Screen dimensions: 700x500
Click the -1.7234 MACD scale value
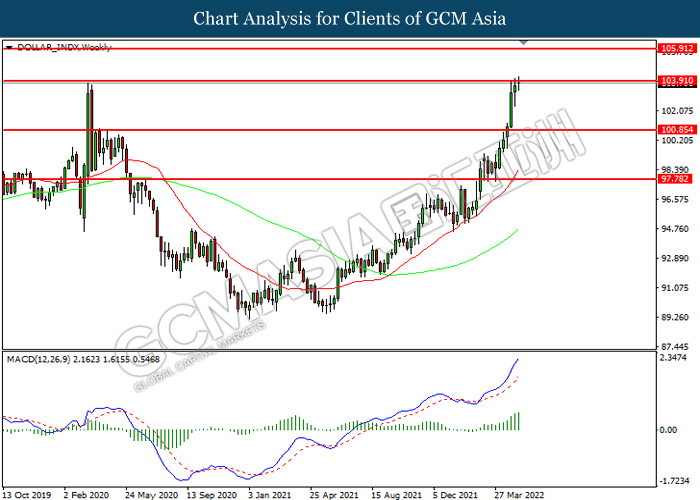(674, 480)
